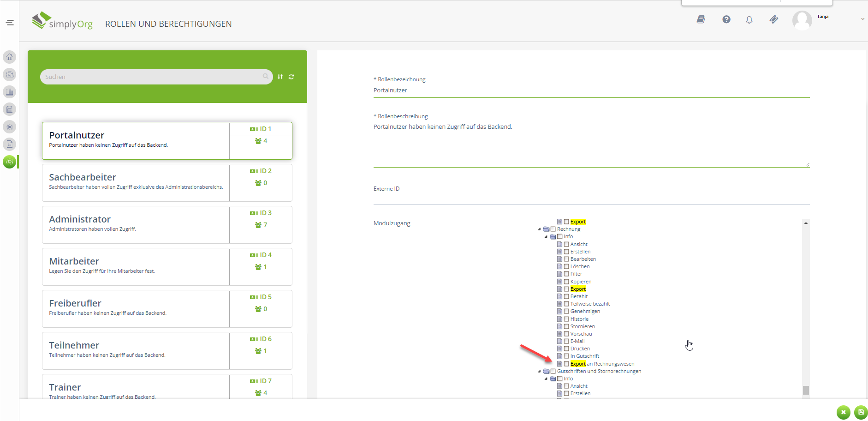This screenshot has height=421, width=868.
Task: Select the Administrator role card
Action: 136,224
